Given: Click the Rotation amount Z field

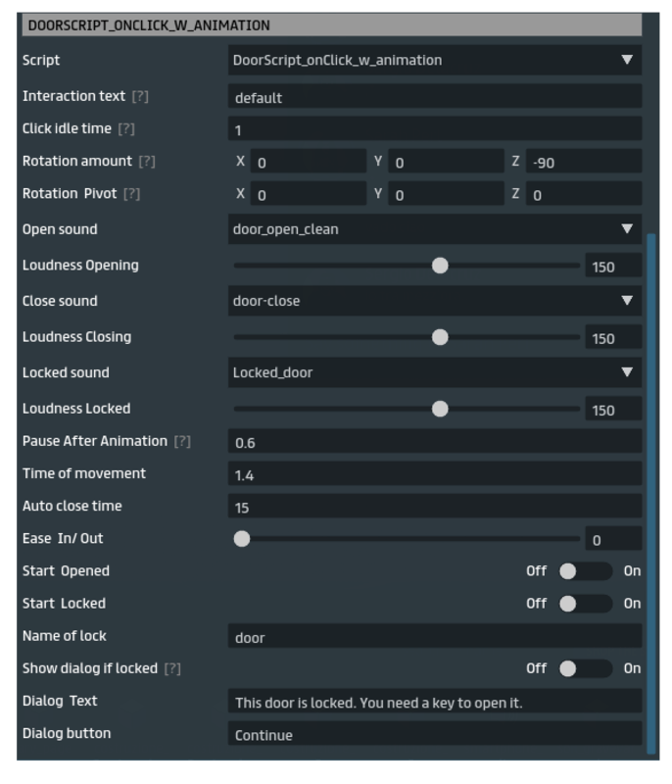Looking at the screenshot, I should pyautogui.click(x=583, y=163).
